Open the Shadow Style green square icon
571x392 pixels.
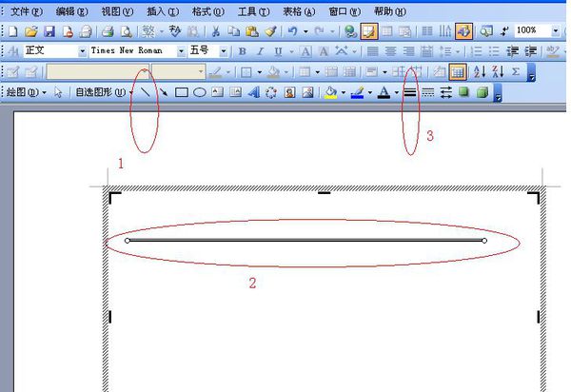[x=463, y=92]
